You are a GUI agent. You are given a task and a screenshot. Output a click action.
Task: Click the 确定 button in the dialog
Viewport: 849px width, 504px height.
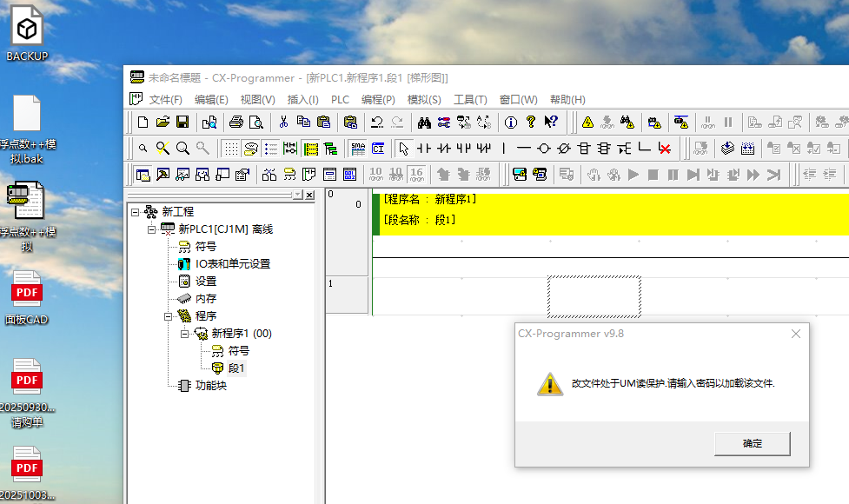pyautogui.click(x=752, y=444)
